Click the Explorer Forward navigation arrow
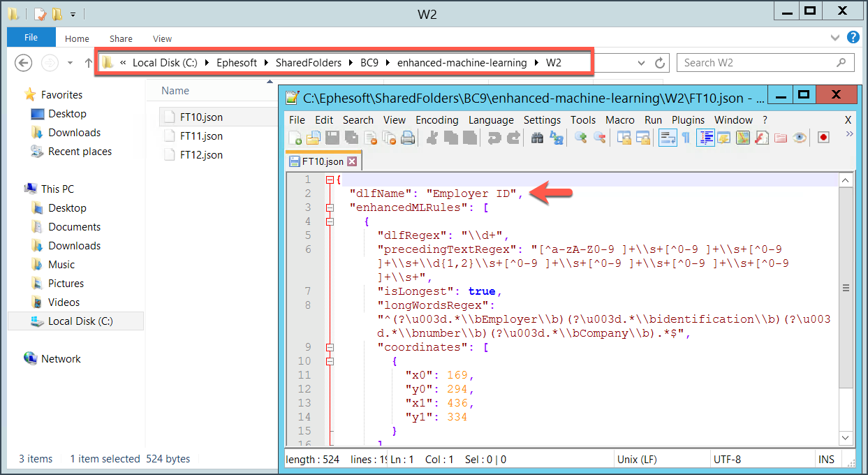Screen dimensions: 868x475 (49, 63)
